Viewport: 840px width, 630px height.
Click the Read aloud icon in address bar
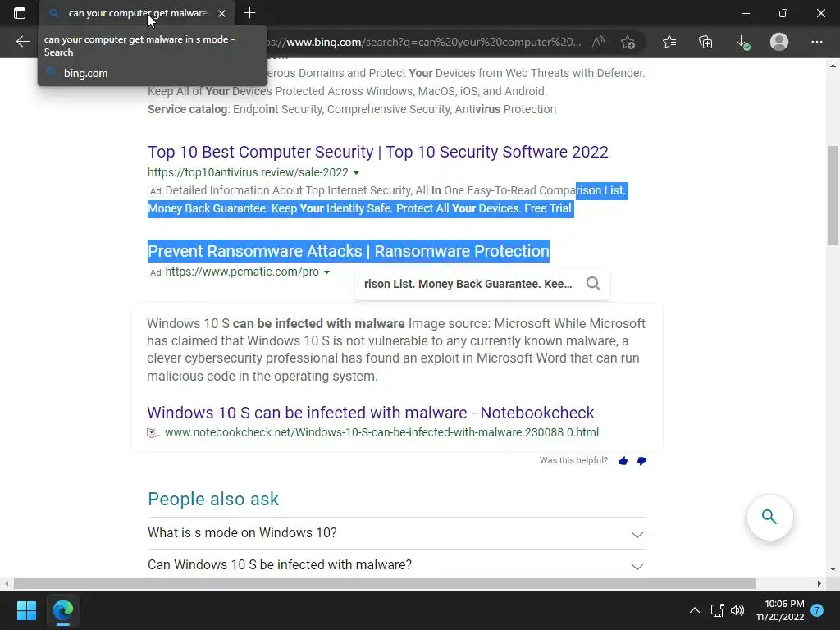[x=598, y=42]
